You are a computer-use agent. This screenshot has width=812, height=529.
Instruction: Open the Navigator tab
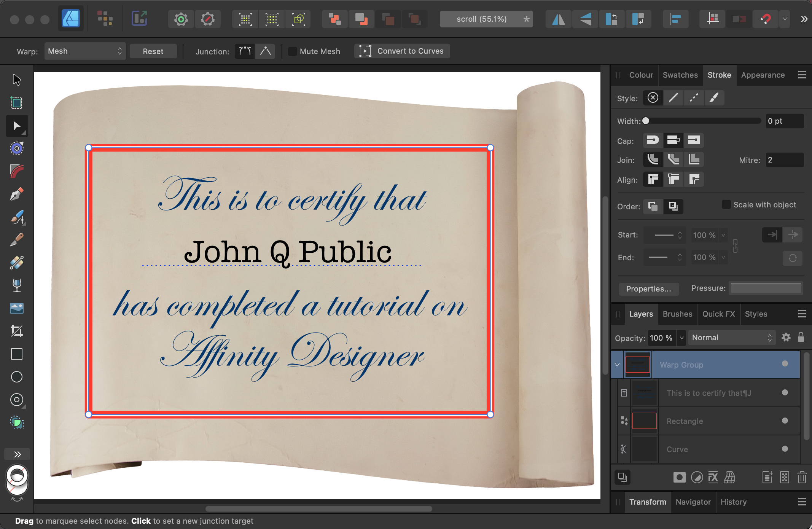point(693,502)
